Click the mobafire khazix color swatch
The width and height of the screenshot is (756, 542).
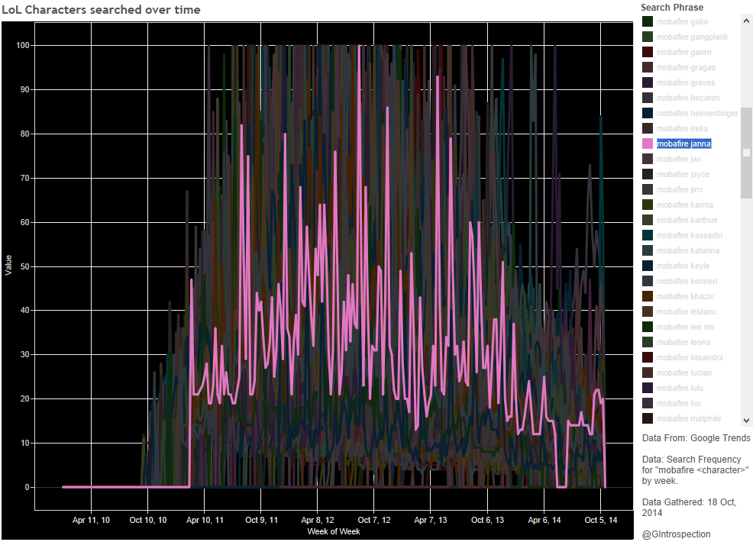pos(648,296)
